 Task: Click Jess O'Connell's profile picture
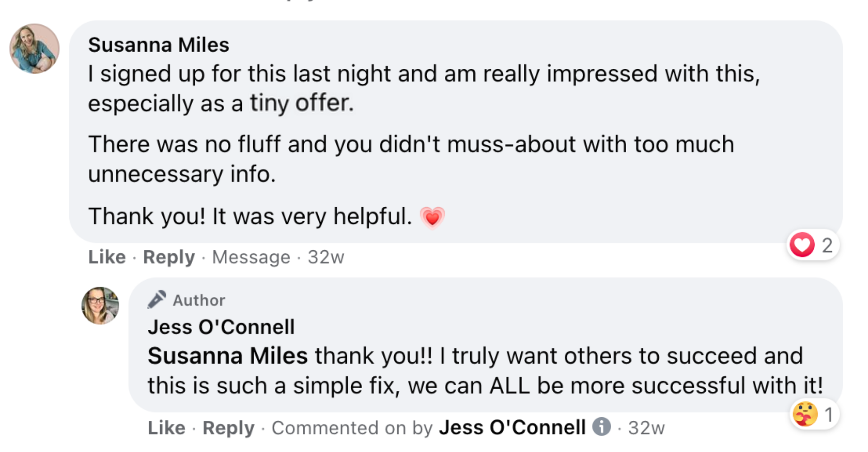[x=100, y=305]
